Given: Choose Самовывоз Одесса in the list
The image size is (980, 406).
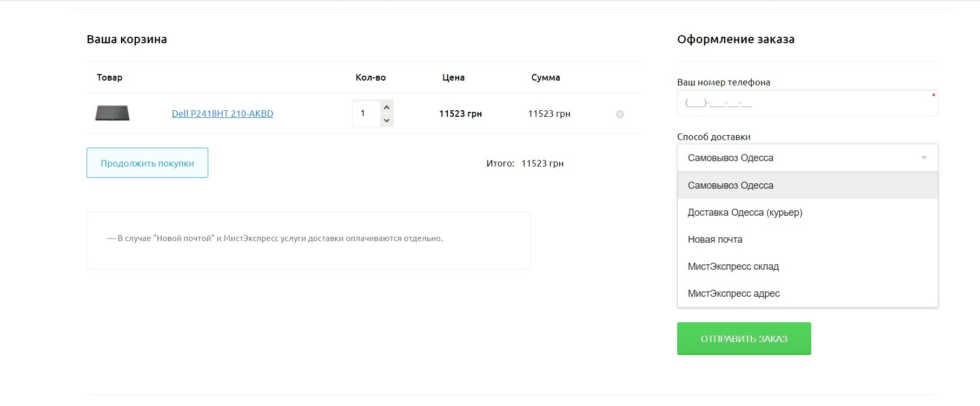Looking at the screenshot, I should [730, 185].
